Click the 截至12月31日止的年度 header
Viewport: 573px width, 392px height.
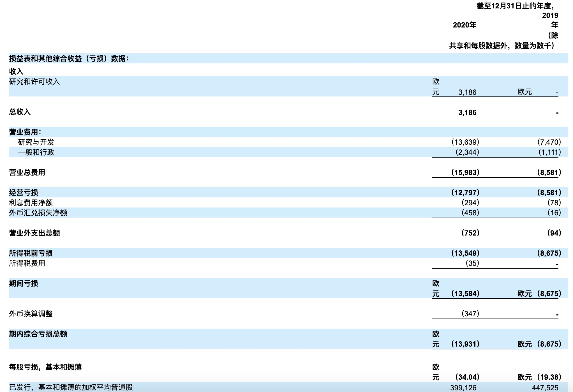click(515, 6)
